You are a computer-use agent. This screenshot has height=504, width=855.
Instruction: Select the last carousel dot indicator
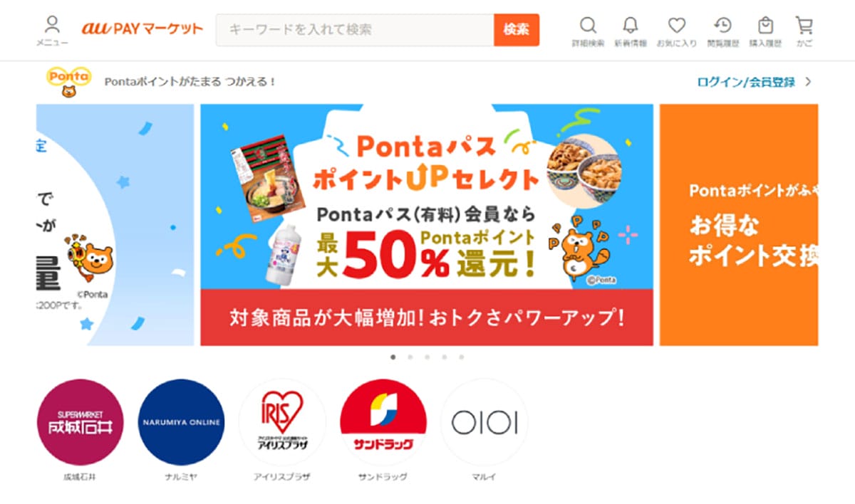(462, 357)
